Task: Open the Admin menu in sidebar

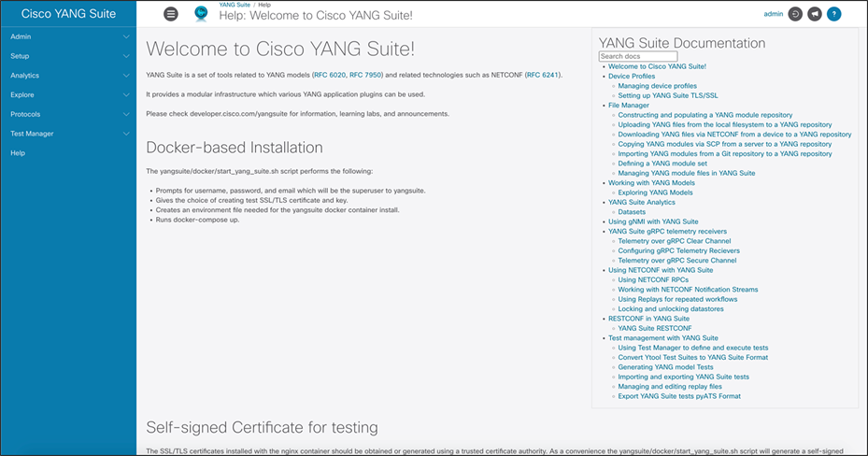Action: click(68, 36)
